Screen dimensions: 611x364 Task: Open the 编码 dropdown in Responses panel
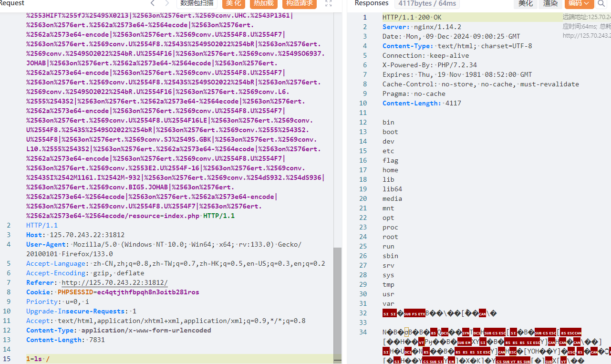click(579, 3)
